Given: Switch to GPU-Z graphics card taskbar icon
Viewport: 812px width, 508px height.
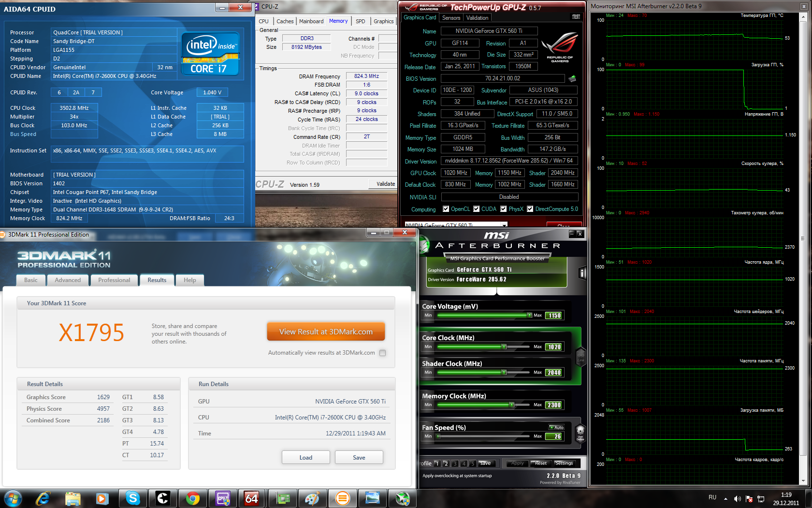Looking at the screenshot, I should pos(282,498).
